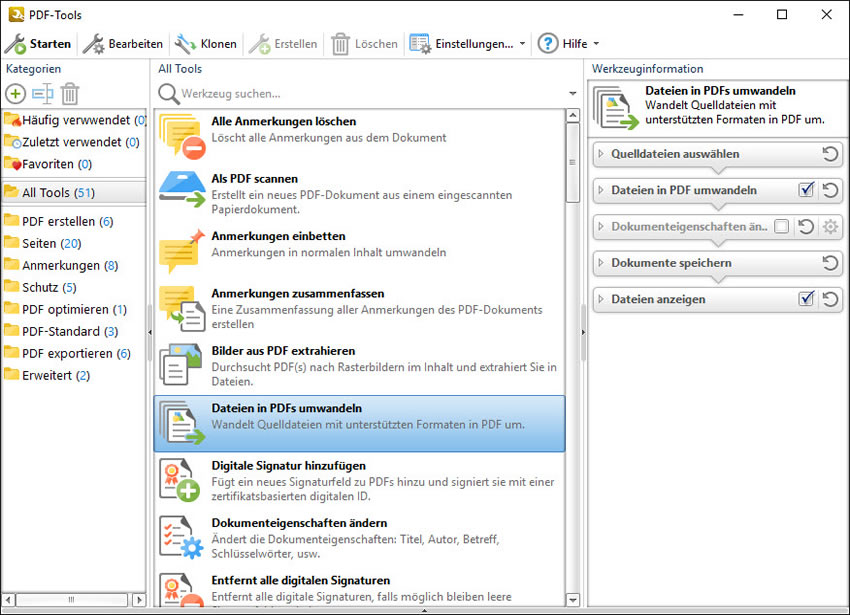This screenshot has height=615, width=850.
Task: Enable the Dokumenteigenschaften än.. checkbox
Action: click(781, 227)
